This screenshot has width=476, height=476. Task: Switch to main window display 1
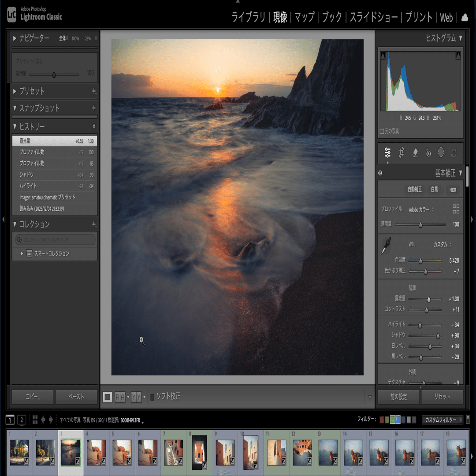tap(10, 420)
